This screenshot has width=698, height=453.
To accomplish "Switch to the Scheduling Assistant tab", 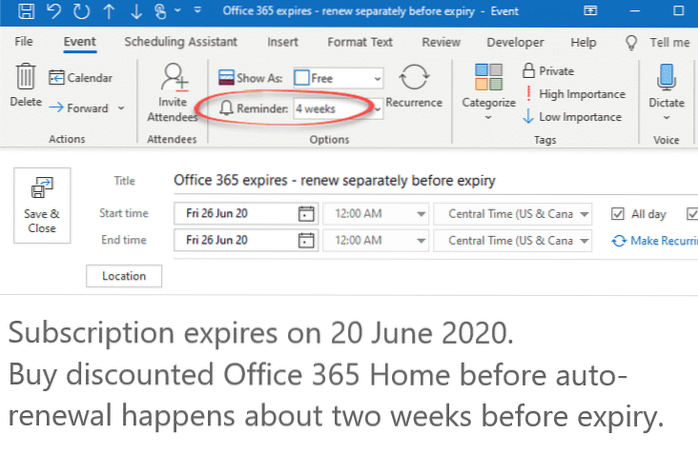I will 181,42.
